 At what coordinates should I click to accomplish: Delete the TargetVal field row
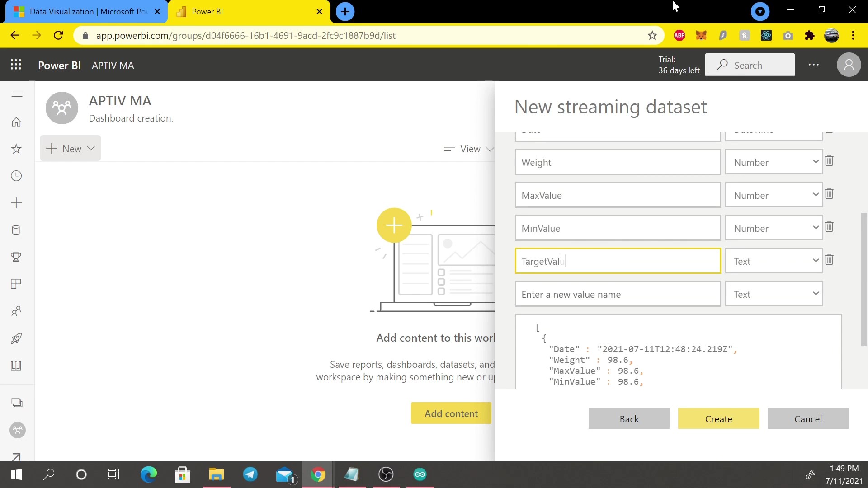click(830, 260)
